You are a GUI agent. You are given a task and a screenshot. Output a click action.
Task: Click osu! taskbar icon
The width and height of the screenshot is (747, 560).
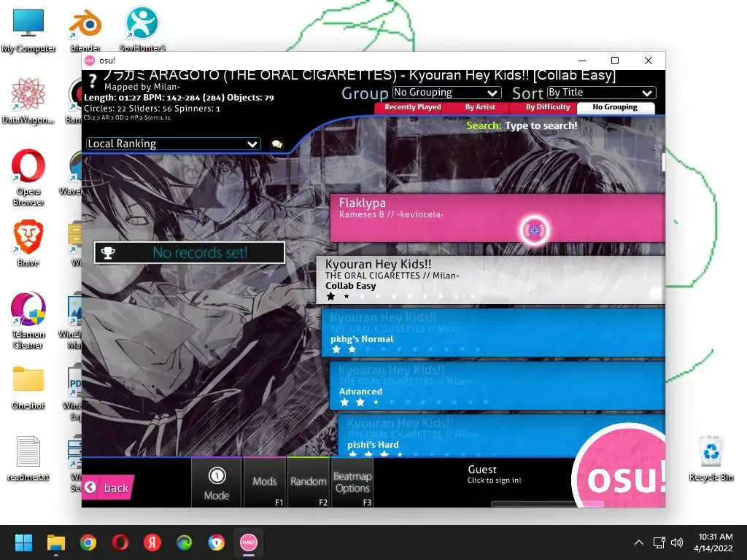(x=249, y=542)
